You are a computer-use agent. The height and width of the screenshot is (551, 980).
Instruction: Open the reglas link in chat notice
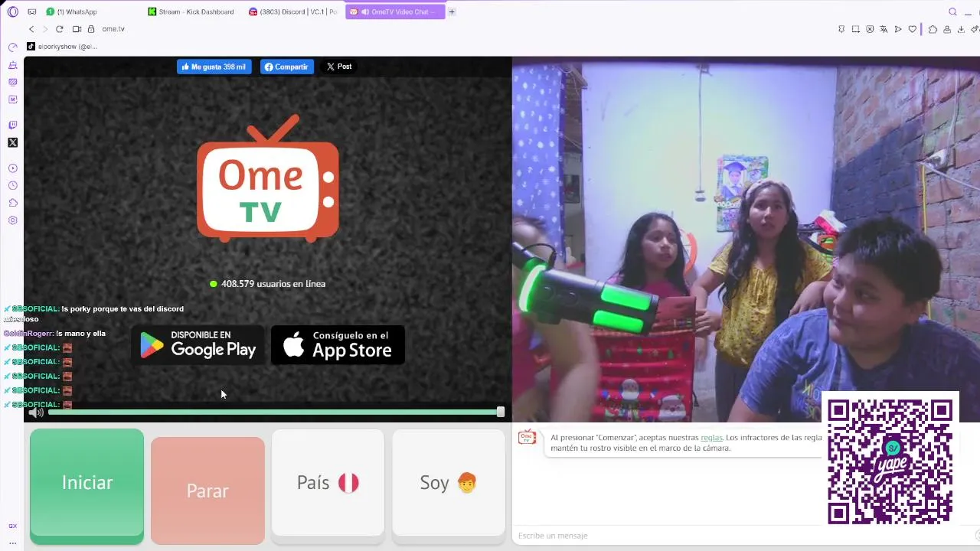point(711,438)
